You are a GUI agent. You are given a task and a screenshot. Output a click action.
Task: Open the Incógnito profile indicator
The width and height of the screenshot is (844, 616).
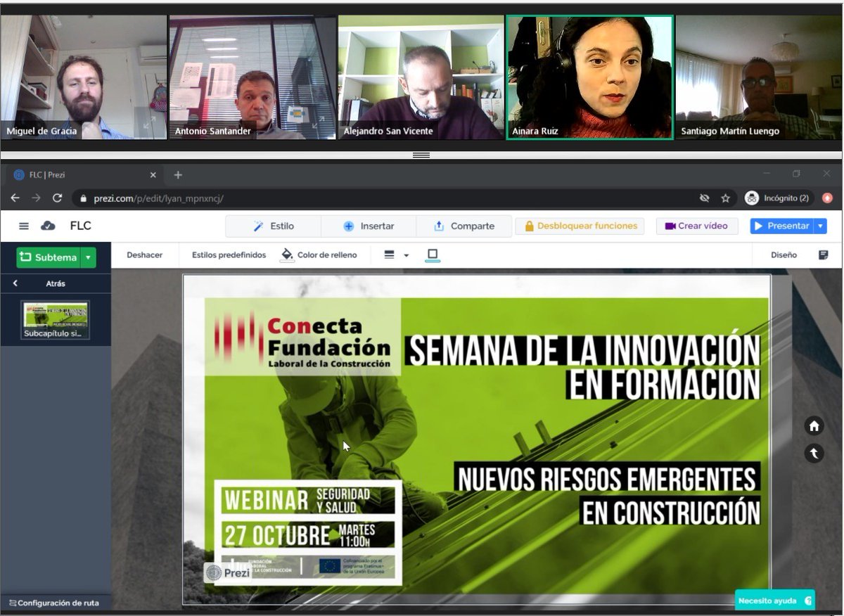pos(777,198)
